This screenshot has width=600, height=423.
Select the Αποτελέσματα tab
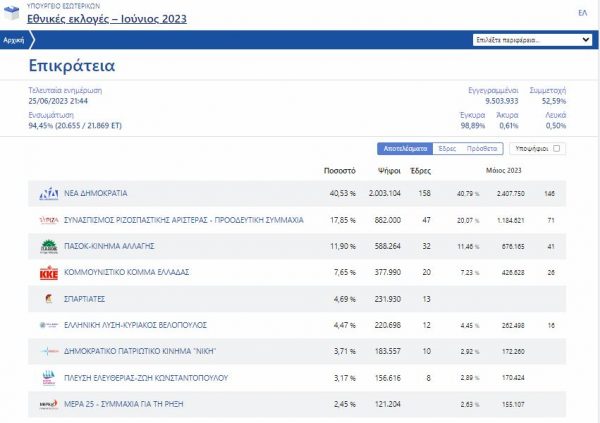(x=405, y=149)
